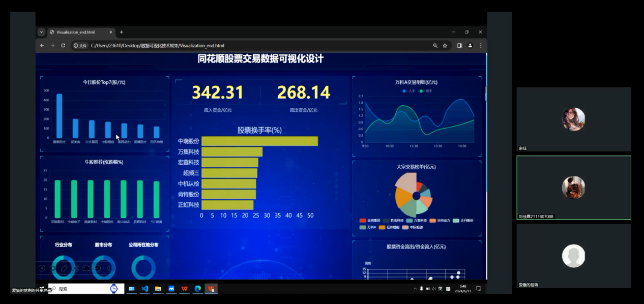Click the 公司所在地分布 donut chart

143,267
